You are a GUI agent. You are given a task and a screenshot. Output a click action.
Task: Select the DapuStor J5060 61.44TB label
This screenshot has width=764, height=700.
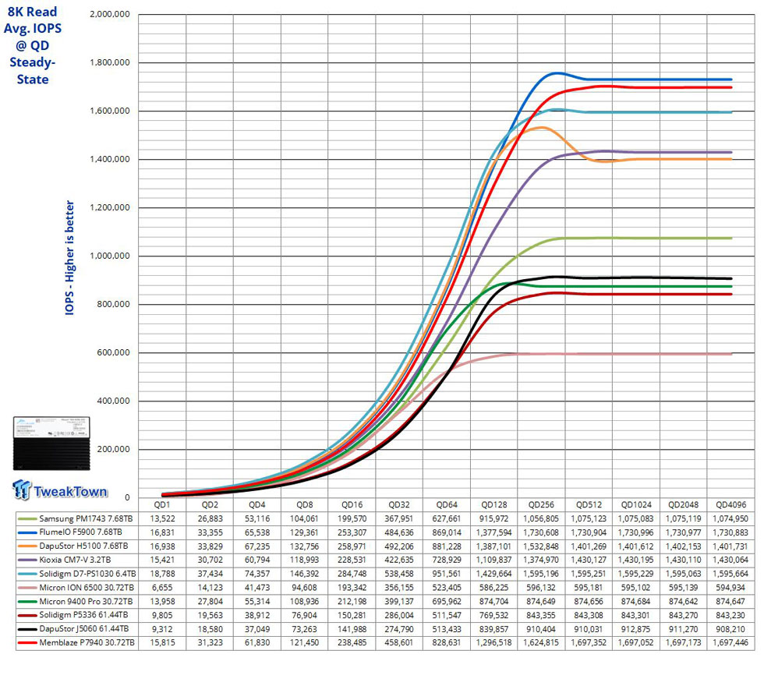coord(84,629)
